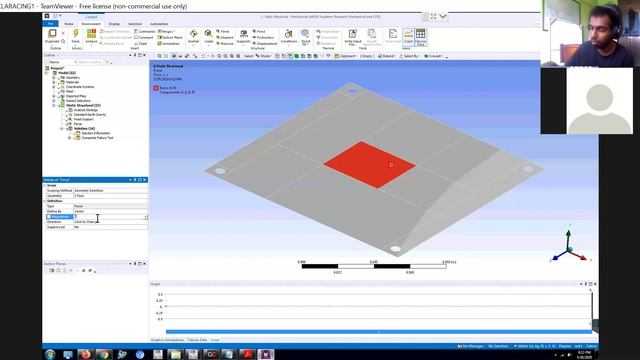This screenshot has height=360, width=640.
Task: Select Named Selections in the outline tree
Action: tap(78, 101)
